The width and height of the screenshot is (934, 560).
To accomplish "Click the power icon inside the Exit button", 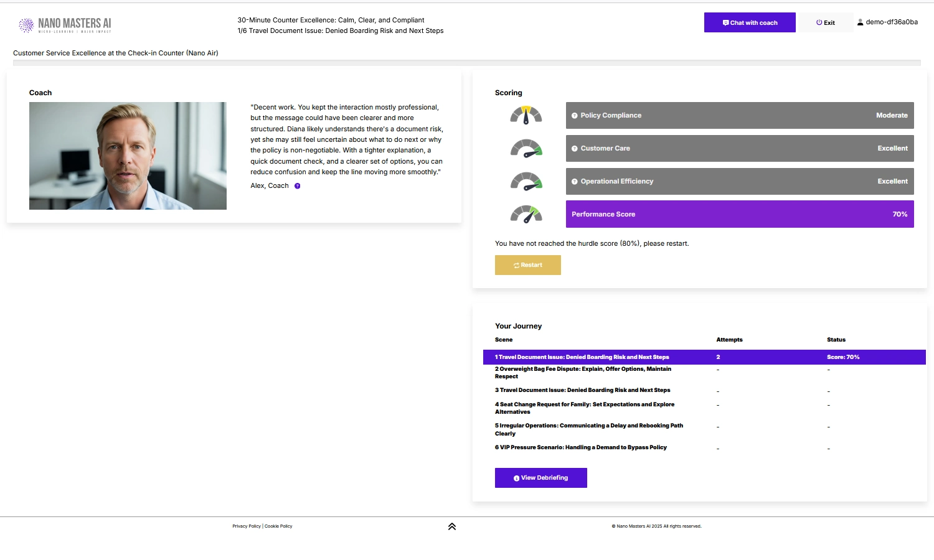I will tap(818, 22).
